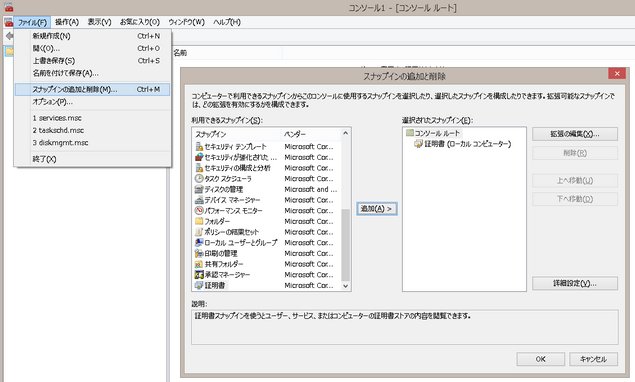This screenshot has height=382, width=635.
Task: Click the 上へ移動(U) button
Action: point(575,181)
